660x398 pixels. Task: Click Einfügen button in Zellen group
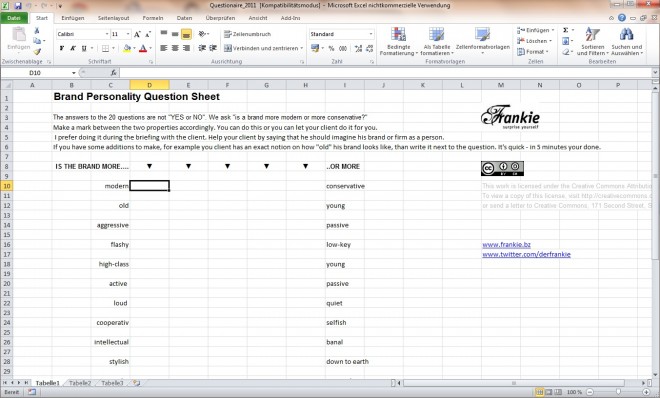tap(535, 30)
